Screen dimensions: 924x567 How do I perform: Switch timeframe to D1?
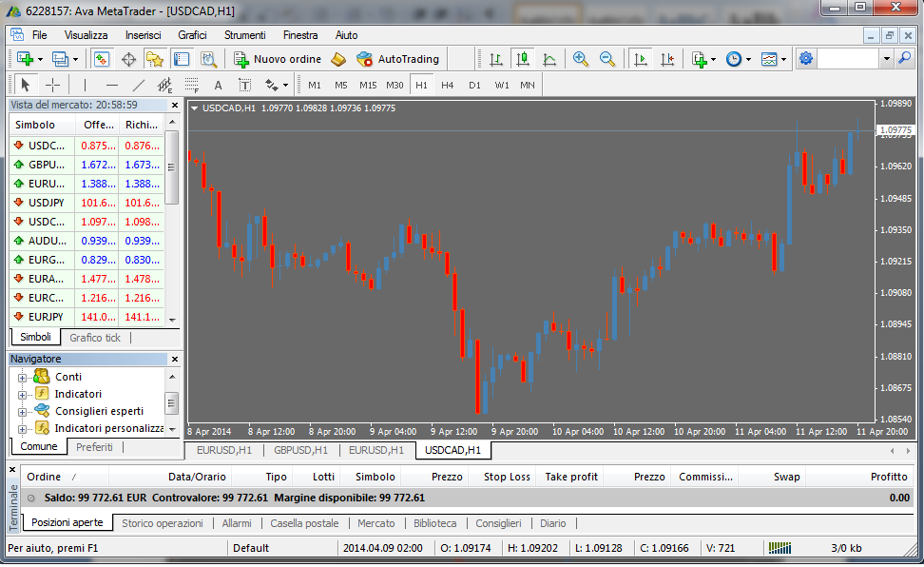pos(474,85)
